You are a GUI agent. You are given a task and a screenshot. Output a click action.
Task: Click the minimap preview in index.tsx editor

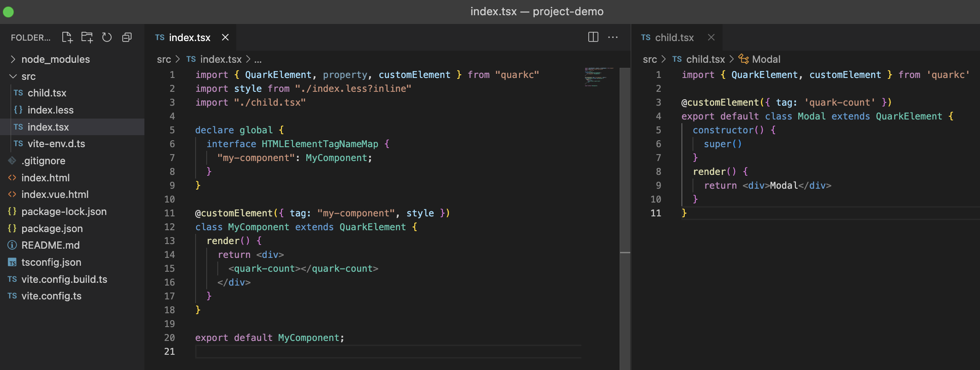click(599, 77)
